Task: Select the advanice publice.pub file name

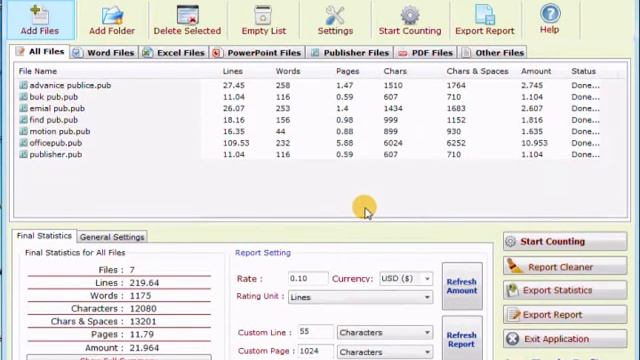Action: pos(70,85)
